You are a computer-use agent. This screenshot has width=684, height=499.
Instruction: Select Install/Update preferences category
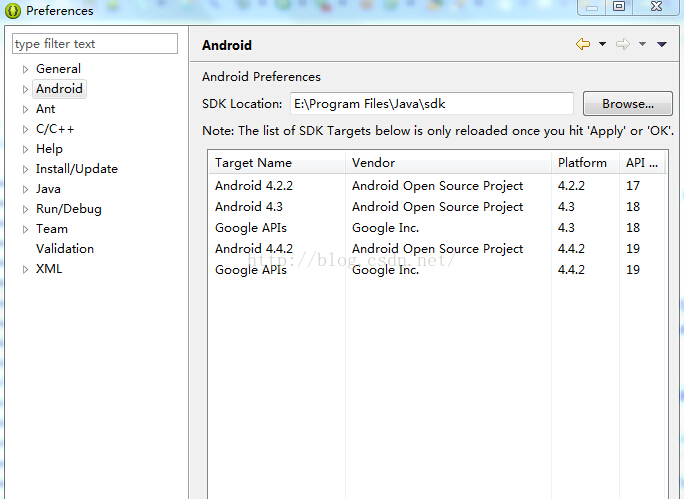[77, 169]
